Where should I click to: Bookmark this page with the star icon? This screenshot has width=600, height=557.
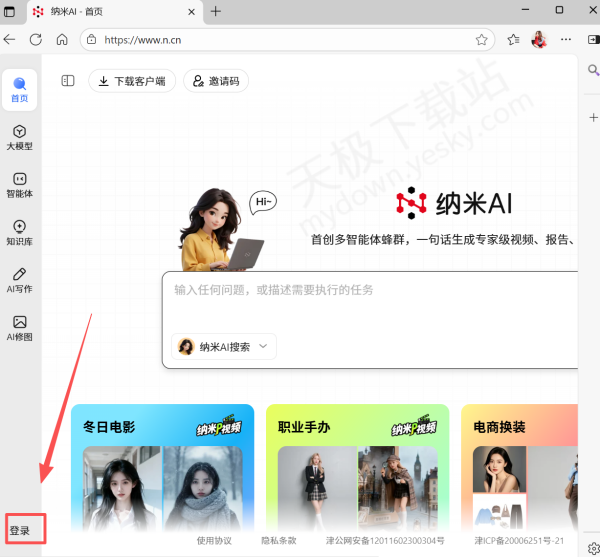click(x=481, y=40)
